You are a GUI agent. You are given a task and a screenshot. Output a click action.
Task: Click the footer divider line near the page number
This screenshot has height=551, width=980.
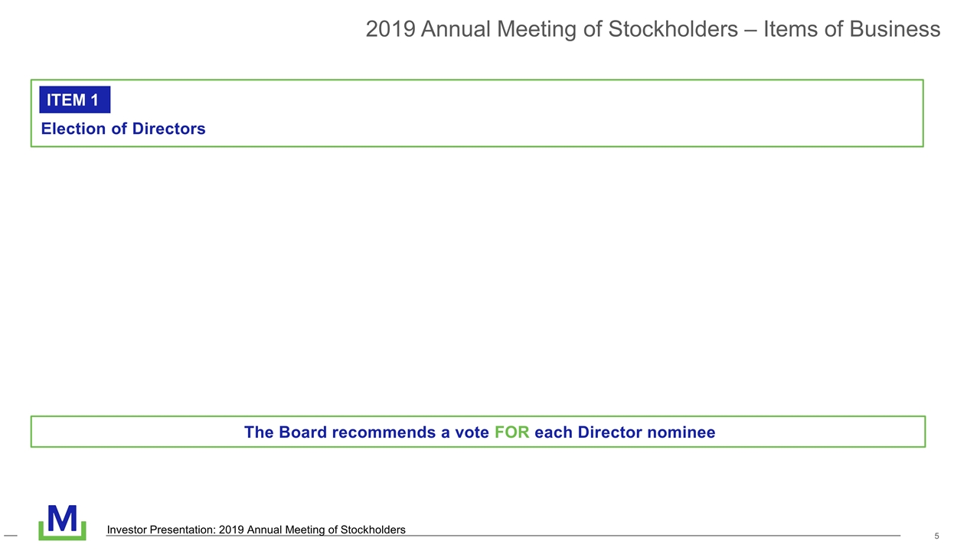point(842,535)
